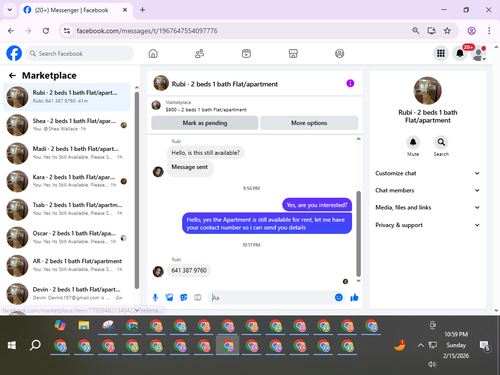The image size is (500, 375).
Task: Open Windows taskbar search
Action: [x=35, y=345]
